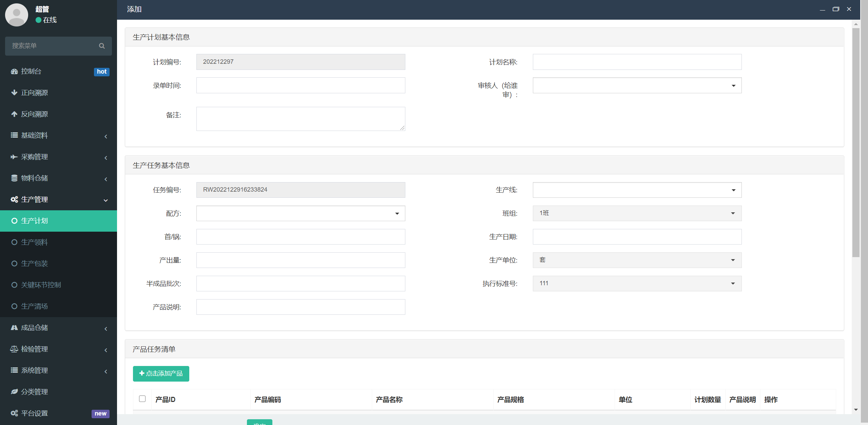The height and width of the screenshot is (425, 868).
Task: Click the circle icon beside 生产领料
Action: coord(14,242)
